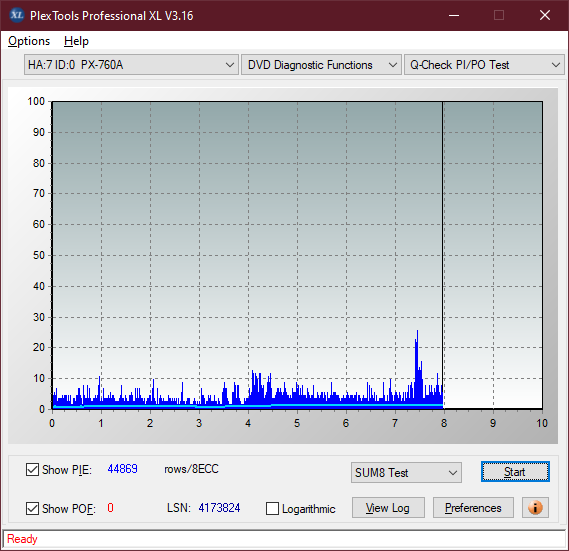Toggle the Show POF checkbox

coord(32,508)
